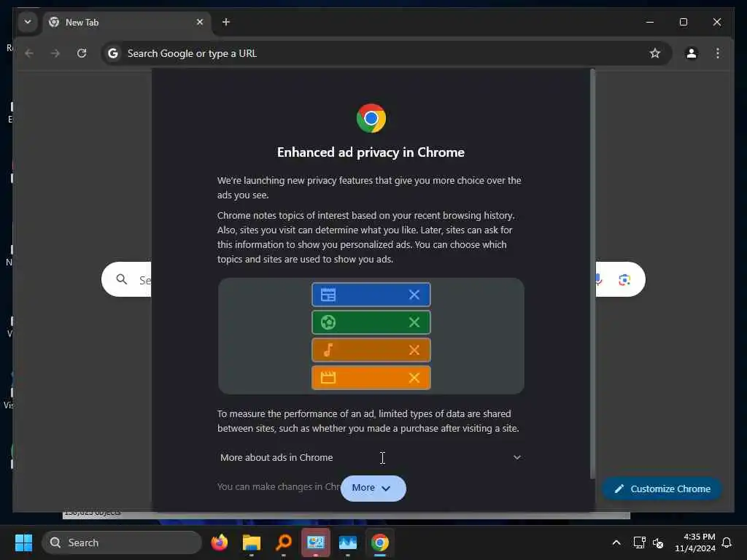
Task: Remove the green topic with its X
Action: pyautogui.click(x=414, y=322)
